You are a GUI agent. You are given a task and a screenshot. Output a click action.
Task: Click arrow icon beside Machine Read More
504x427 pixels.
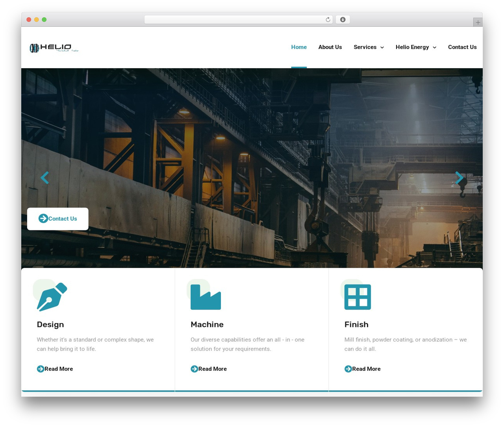(x=194, y=369)
